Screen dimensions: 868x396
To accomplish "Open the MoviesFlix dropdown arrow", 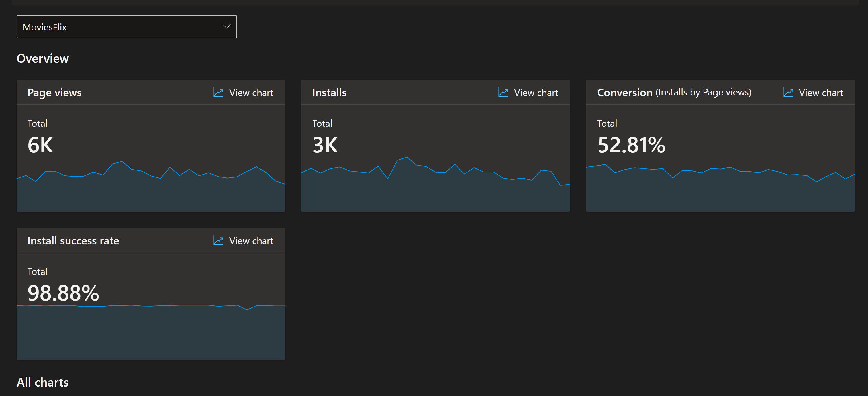I will [226, 26].
